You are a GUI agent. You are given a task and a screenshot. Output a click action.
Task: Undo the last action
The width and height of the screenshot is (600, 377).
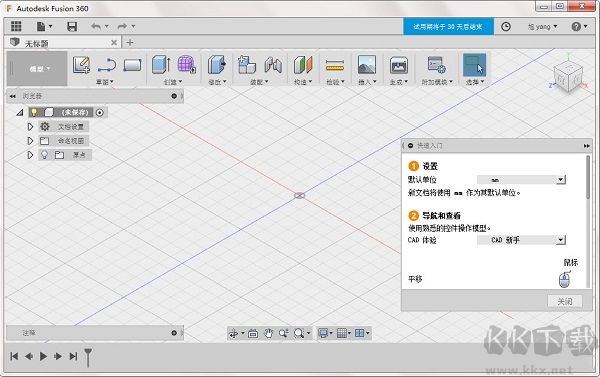click(96, 26)
